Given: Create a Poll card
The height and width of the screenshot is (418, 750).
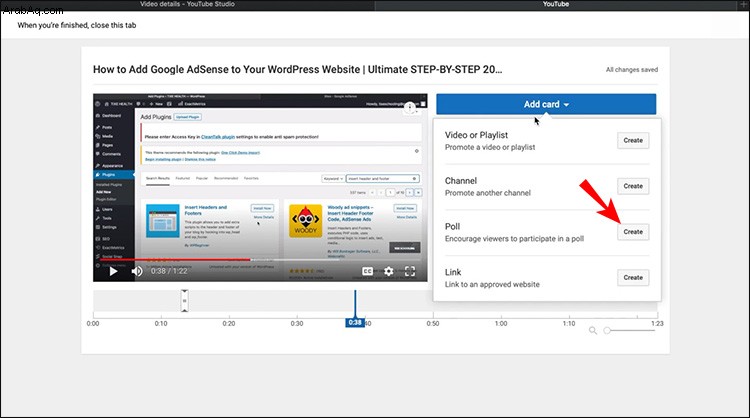Looking at the screenshot, I should 633,232.
